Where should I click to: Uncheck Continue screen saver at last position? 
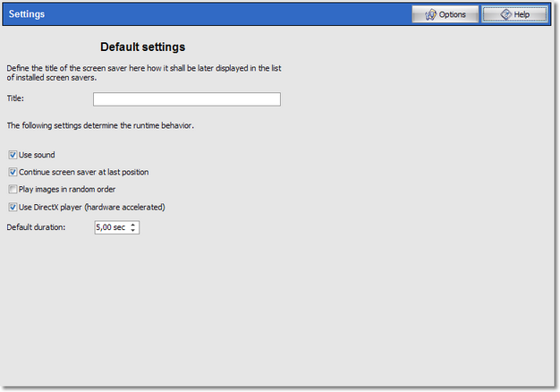click(x=13, y=172)
